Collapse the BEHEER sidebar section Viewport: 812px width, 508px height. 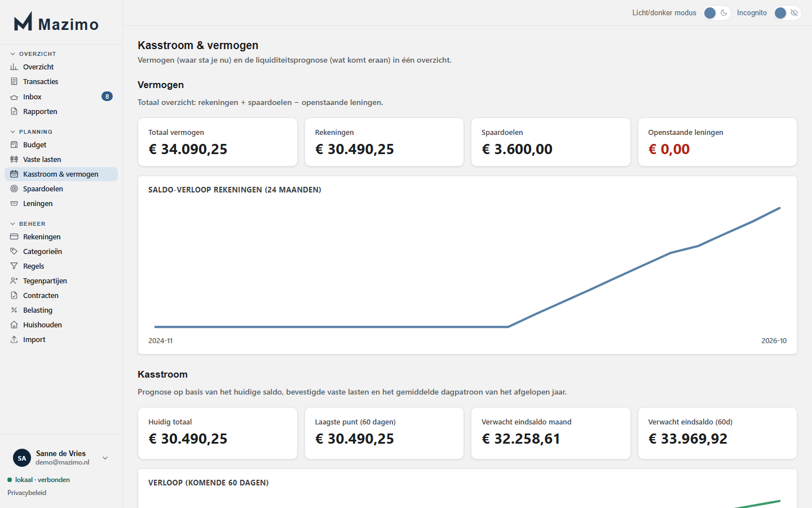(28, 224)
